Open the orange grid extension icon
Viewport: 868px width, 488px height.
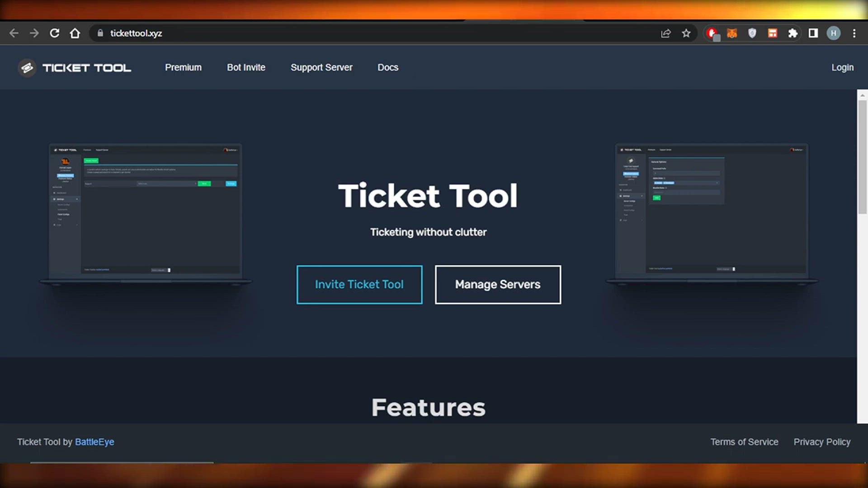[x=773, y=33]
